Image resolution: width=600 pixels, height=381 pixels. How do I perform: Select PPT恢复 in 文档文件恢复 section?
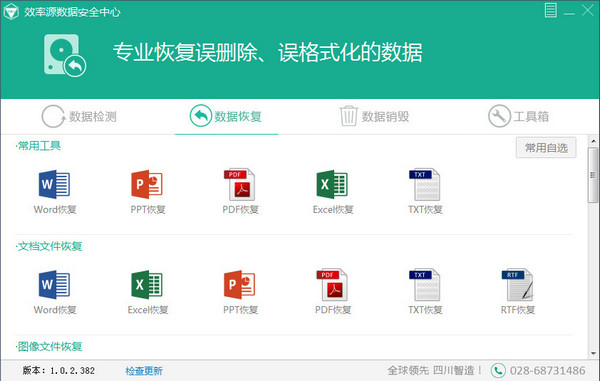tap(240, 292)
